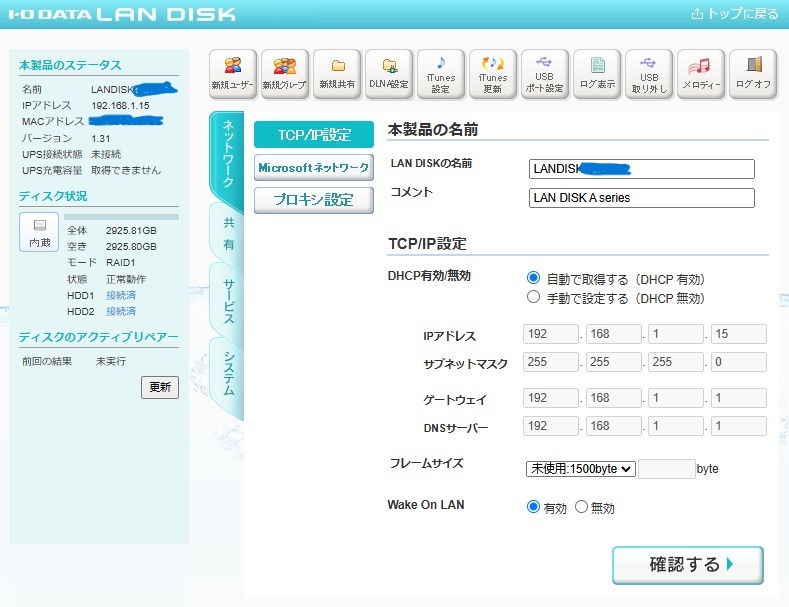Image resolution: width=789 pixels, height=607 pixels.
Task: Open the プロキシ設定 menu button
Action: coord(313,200)
